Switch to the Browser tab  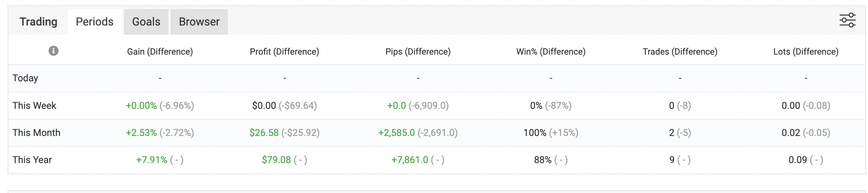(x=199, y=22)
